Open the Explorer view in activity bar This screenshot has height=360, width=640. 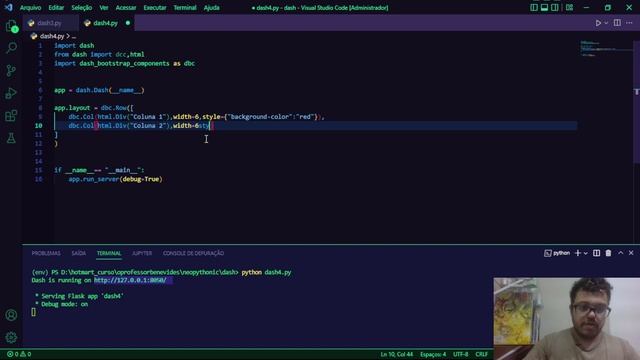pyautogui.click(x=11, y=26)
